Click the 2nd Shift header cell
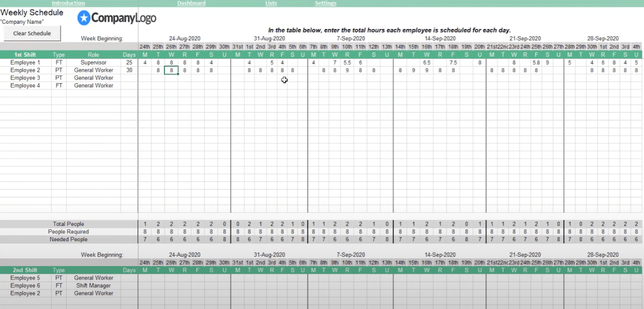The height and width of the screenshot is (309, 644). pyautogui.click(x=25, y=270)
